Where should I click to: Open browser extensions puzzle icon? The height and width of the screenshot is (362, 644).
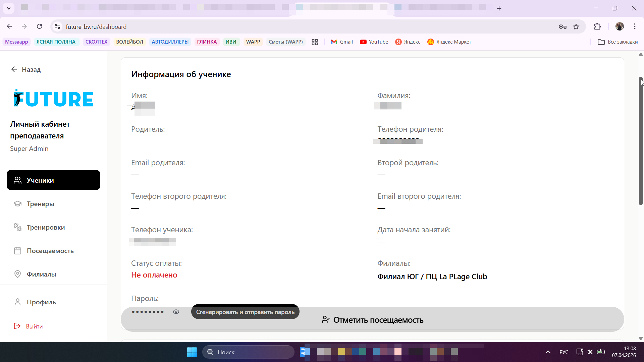click(x=597, y=26)
